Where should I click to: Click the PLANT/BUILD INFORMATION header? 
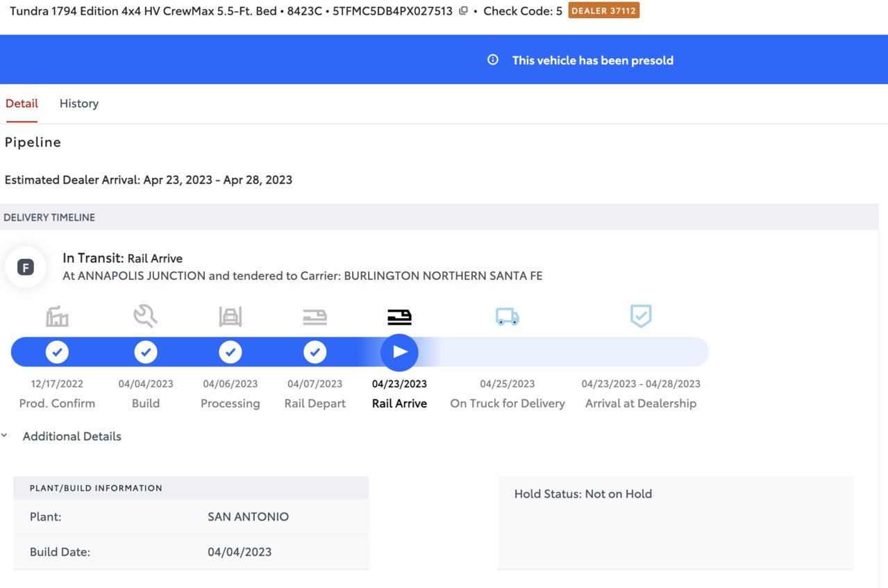pos(96,488)
